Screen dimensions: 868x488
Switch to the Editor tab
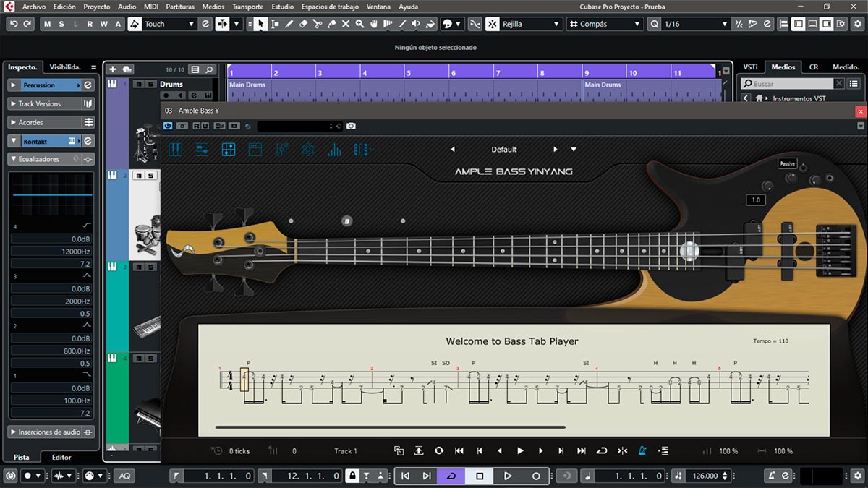click(61, 457)
